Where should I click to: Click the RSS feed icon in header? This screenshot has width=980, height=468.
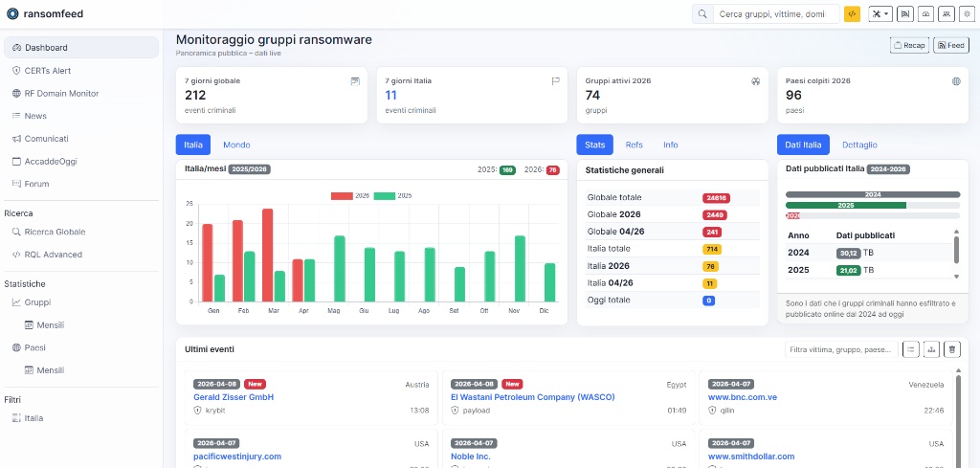(x=904, y=14)
